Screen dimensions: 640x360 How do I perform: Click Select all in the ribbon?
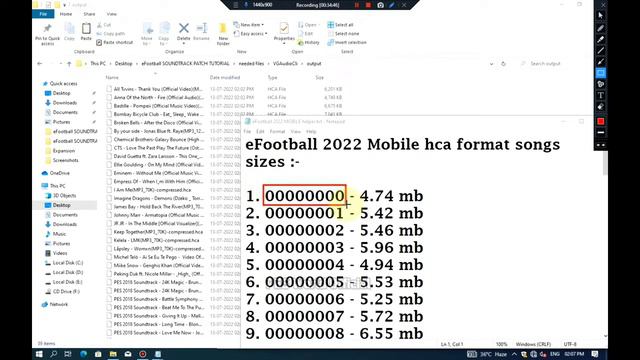[340, 25]
